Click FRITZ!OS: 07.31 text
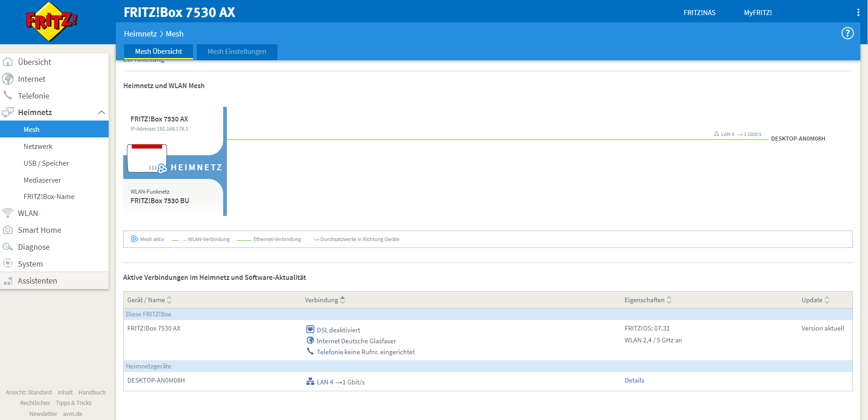Screen dimensions: 868x420 click(647, 328)
